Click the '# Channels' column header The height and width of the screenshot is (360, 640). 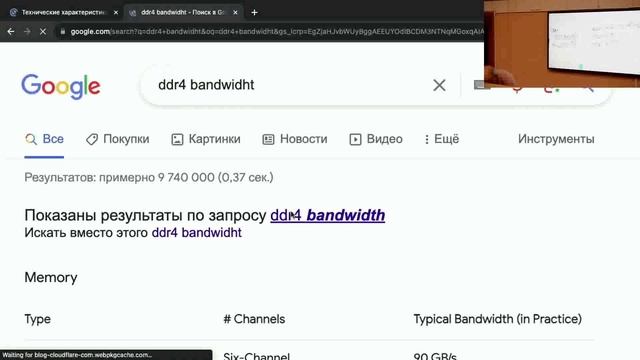(254, 319)
